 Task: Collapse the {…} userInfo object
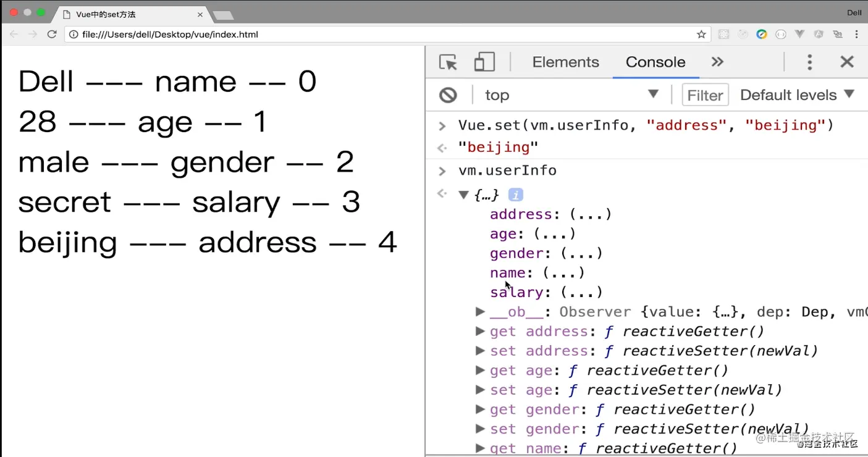pyautogui.click(x=463, y=195)
